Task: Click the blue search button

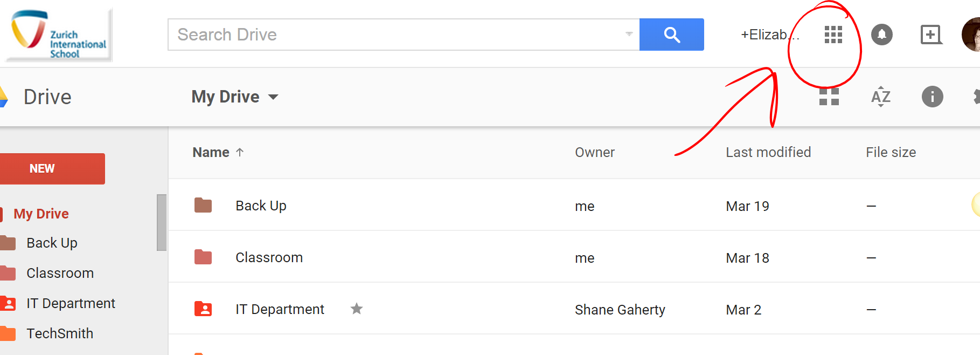Action: click(x=671, y=35)
